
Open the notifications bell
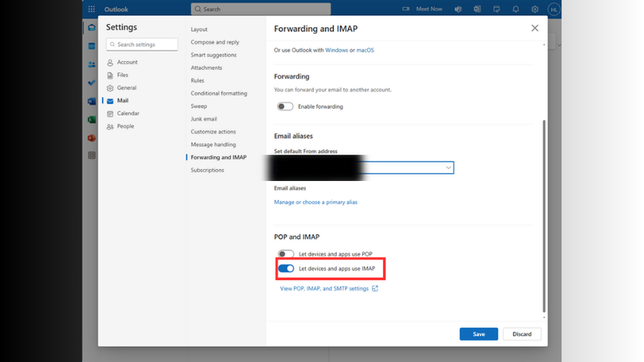(x=515, y=9)
